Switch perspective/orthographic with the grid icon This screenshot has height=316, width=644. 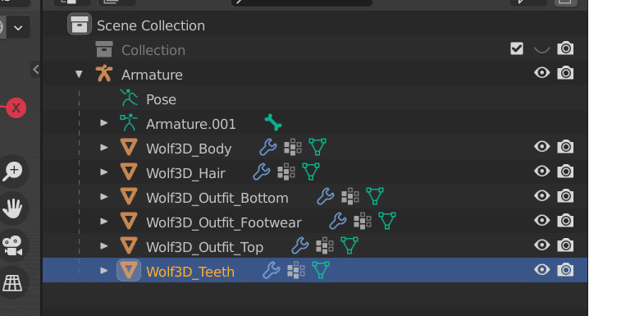click(13, 282)
